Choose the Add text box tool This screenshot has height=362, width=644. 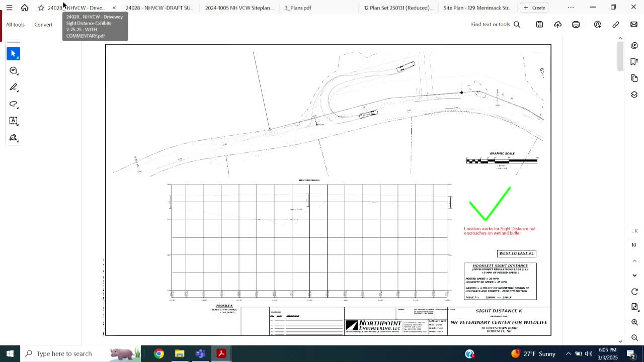(14, 121)
